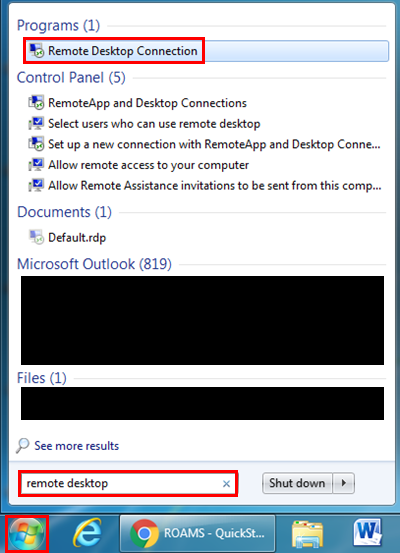Switch to Chrome ROAMS - QuickSt... window
Viewport: 400px width, 553px height.
[x=198, y=533]
